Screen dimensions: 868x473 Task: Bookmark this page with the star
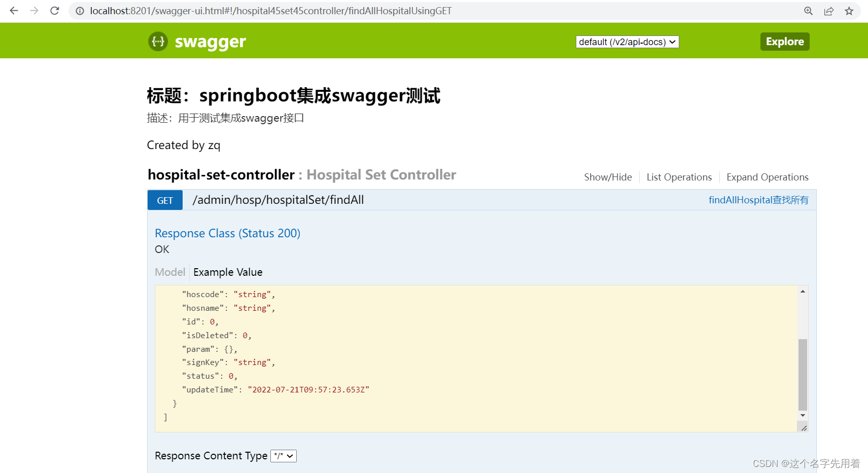[849, 11]
